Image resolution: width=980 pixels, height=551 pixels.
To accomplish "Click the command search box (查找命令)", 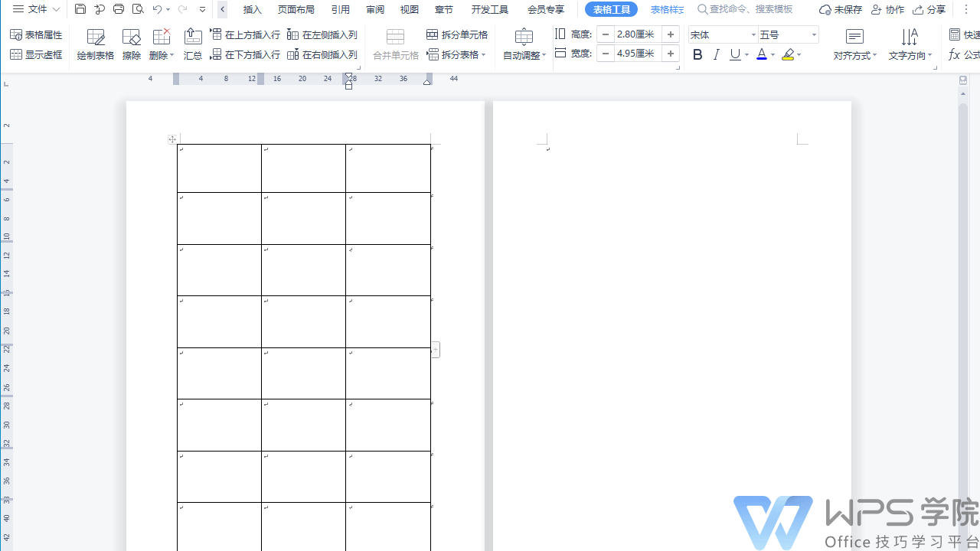I will click(746, 9).
